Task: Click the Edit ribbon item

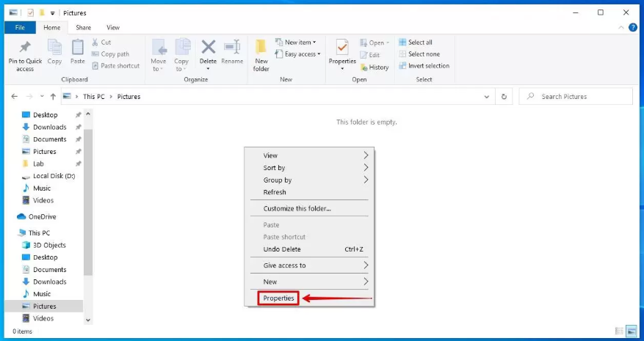Action: click(370, 55)
